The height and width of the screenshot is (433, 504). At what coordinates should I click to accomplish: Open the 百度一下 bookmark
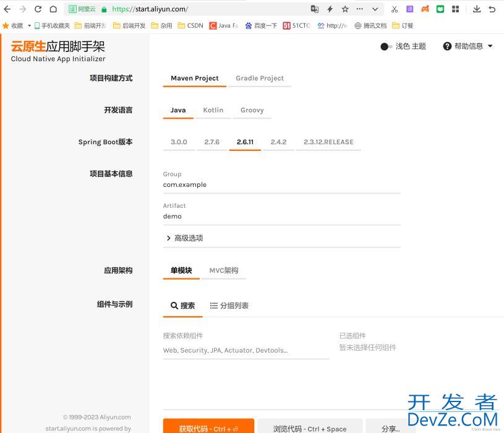261,26
